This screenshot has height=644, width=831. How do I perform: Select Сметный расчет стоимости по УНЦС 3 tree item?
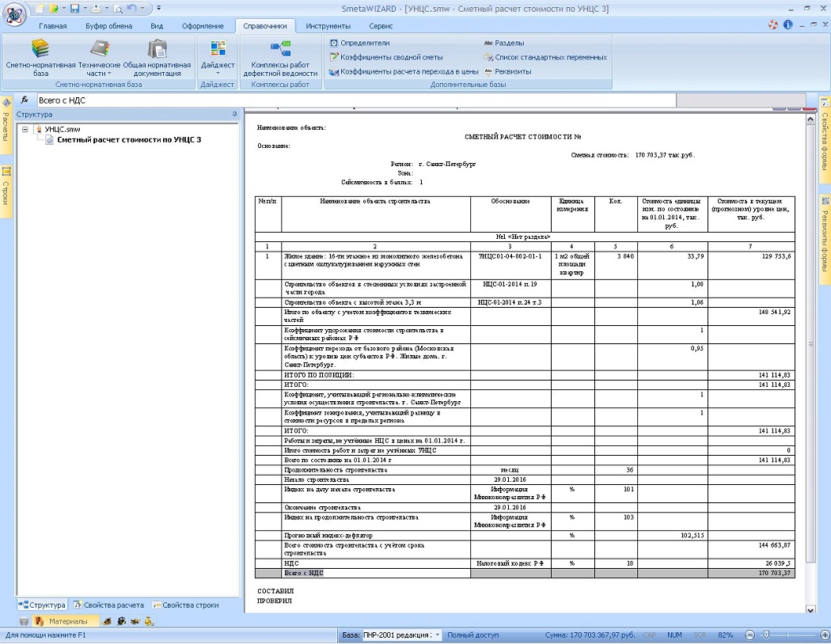(x=129, y=140)
